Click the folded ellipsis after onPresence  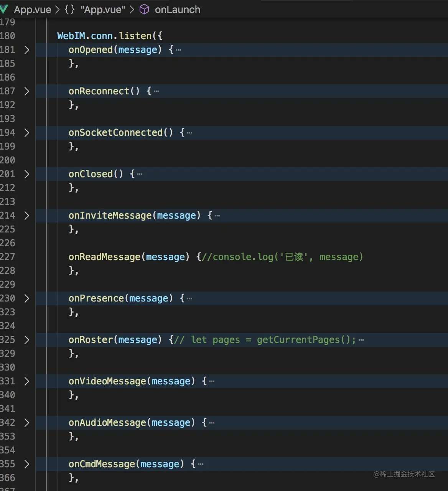click(x=189, y=298)
